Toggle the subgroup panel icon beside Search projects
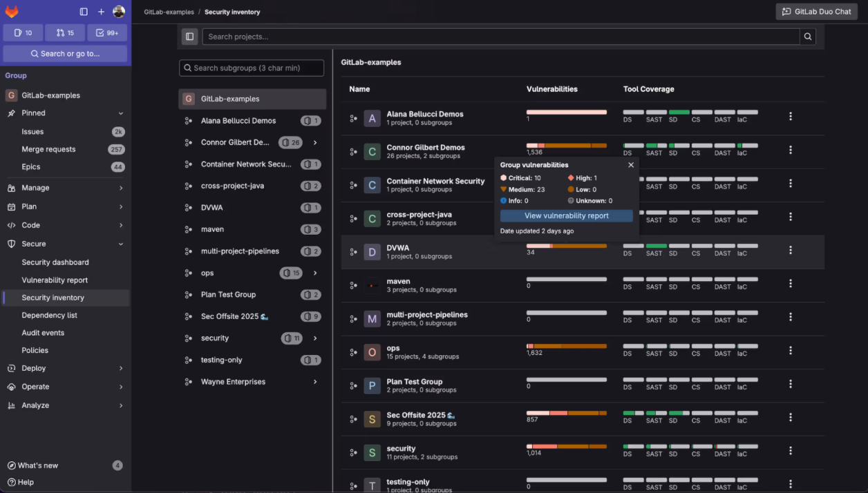The width and height of the screenshot is (868, 493). point(190,37)
